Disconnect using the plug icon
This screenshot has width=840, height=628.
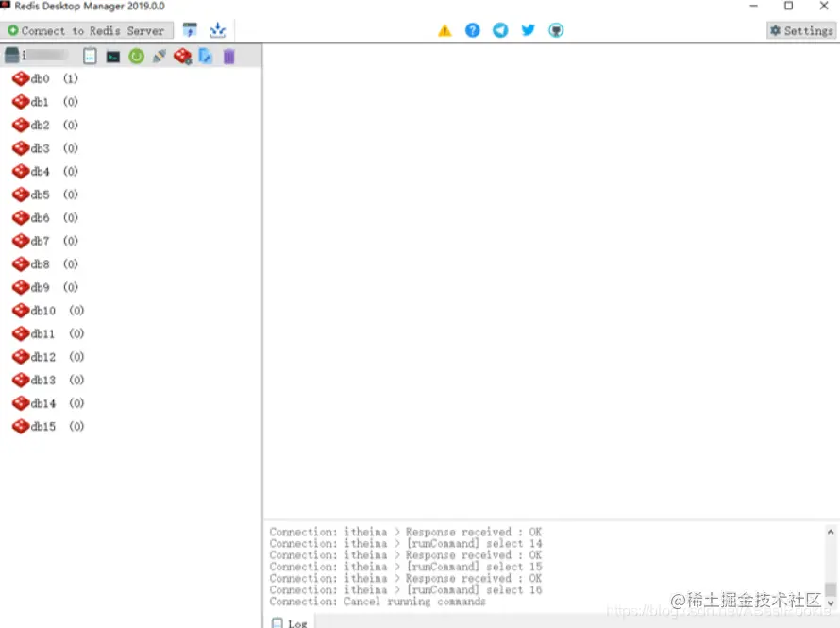160,56
